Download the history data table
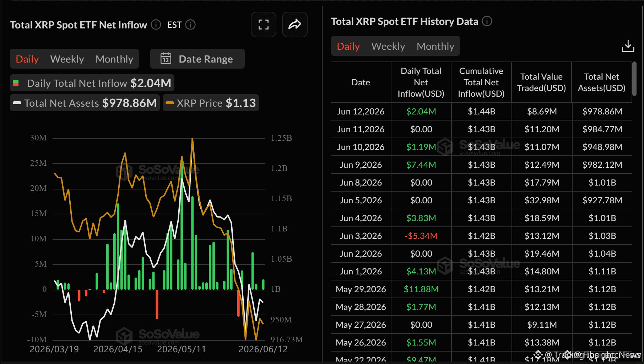This screenshot has height=364, width=644. click(x=628, y=46)
